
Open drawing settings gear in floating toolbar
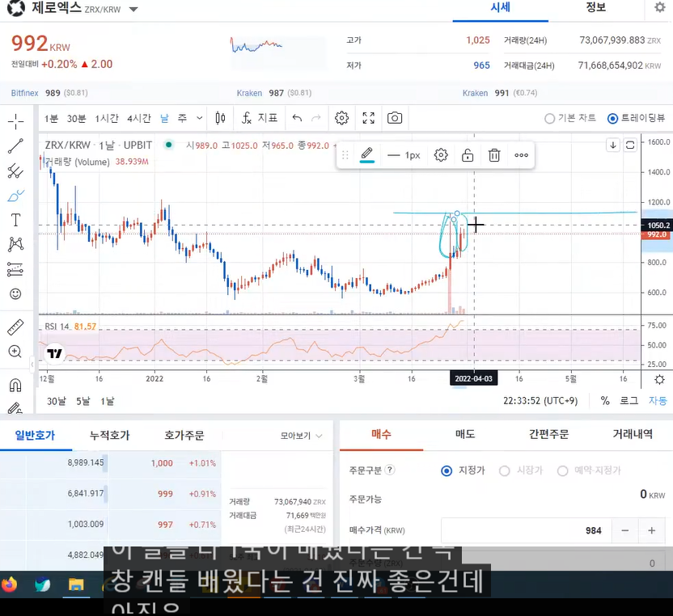point(441,155)
